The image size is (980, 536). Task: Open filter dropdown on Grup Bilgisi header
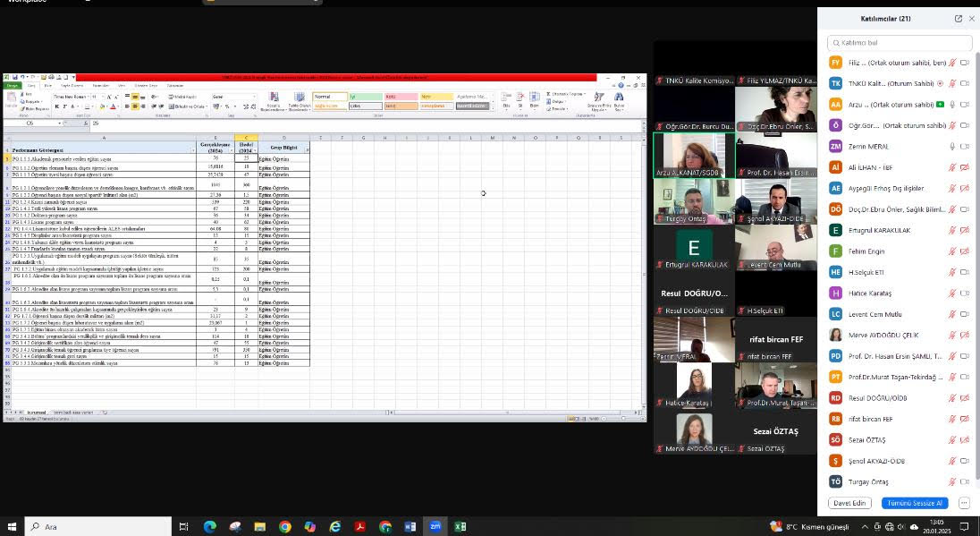(x=307, y=150)
